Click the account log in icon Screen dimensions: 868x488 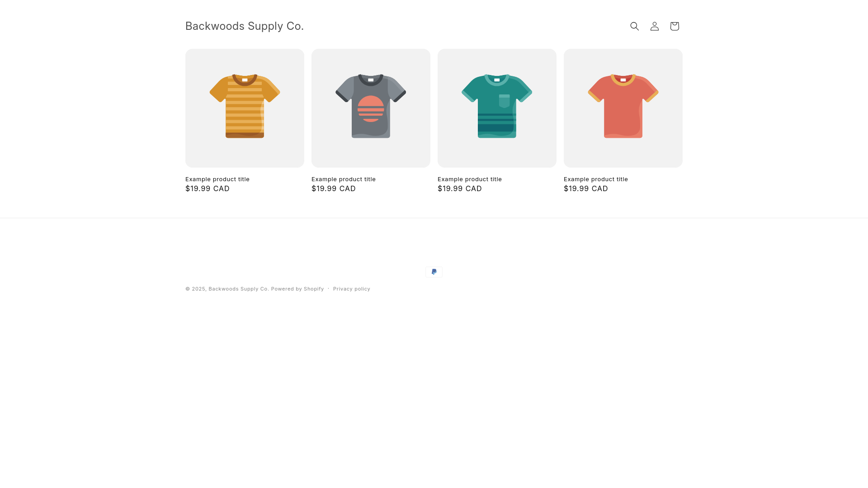(654, 26)
